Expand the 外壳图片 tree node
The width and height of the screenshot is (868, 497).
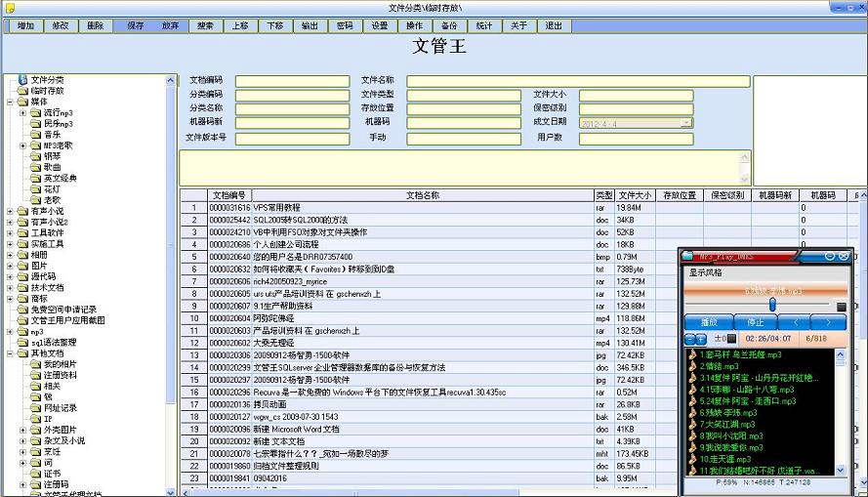click(x=22, y=430)
